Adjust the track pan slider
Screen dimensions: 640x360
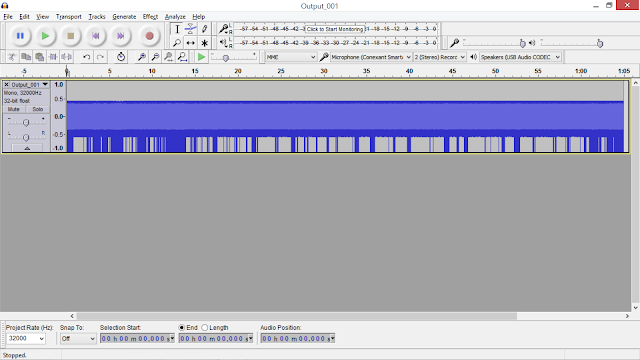[26, 137]
